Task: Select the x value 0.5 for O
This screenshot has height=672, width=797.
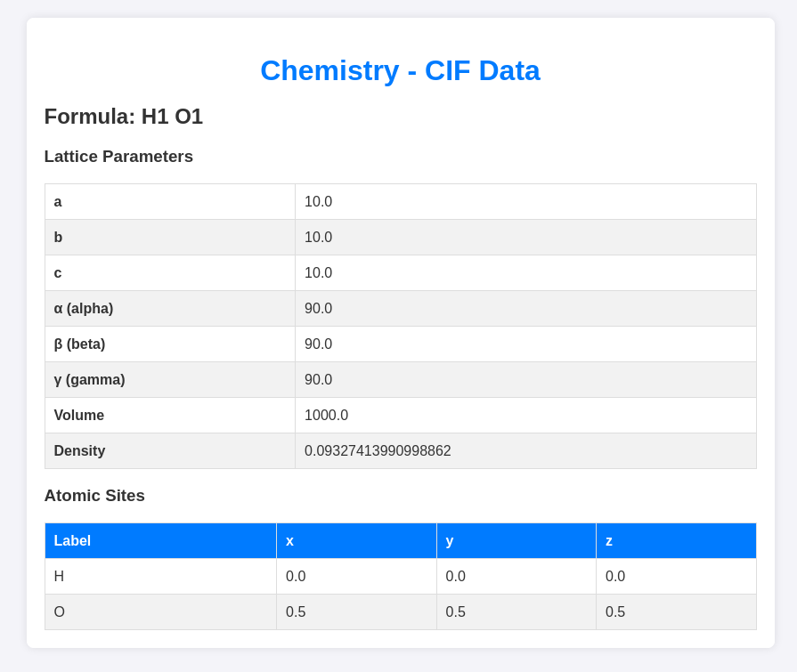Action: pos(296,611)
